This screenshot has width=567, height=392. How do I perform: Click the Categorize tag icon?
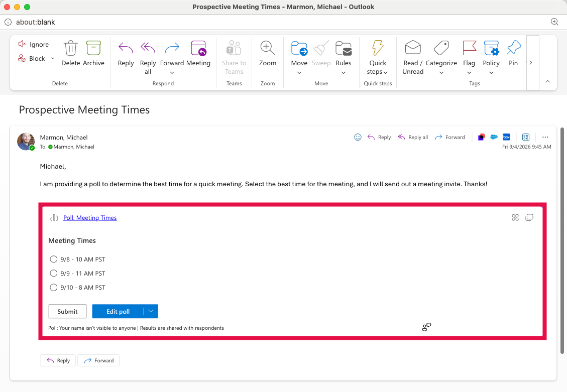coord(441,48)
